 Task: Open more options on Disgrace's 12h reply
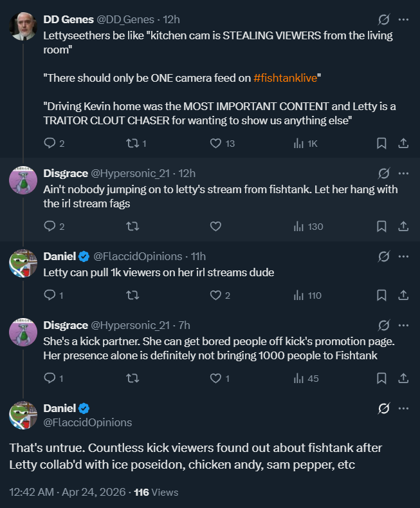coord(403,173)
